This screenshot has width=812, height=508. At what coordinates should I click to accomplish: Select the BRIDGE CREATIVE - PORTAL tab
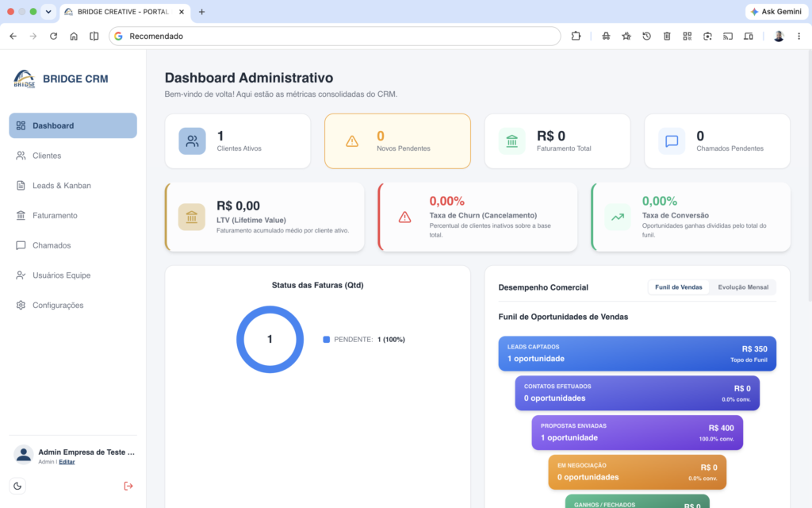124,12
